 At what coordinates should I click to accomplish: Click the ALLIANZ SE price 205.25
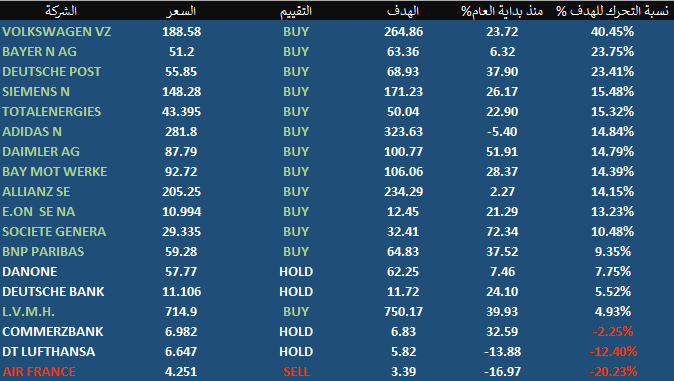(181, 191)
